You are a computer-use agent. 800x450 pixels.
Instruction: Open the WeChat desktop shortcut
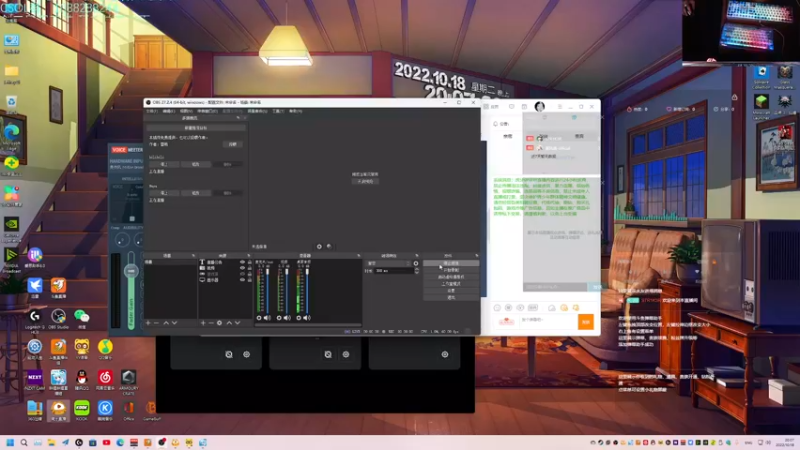coord(82,317)
